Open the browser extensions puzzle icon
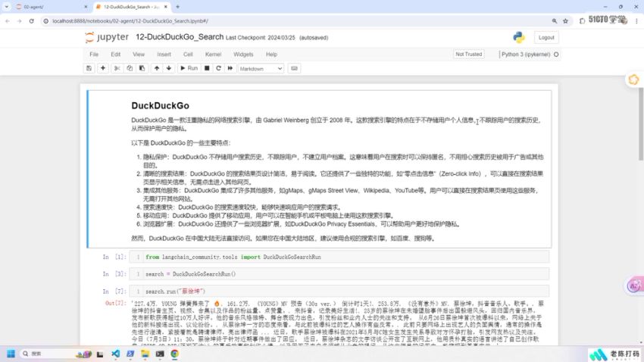Image resolution: width=644 pixels, height=362 pixels. click(x=582, y=21)
